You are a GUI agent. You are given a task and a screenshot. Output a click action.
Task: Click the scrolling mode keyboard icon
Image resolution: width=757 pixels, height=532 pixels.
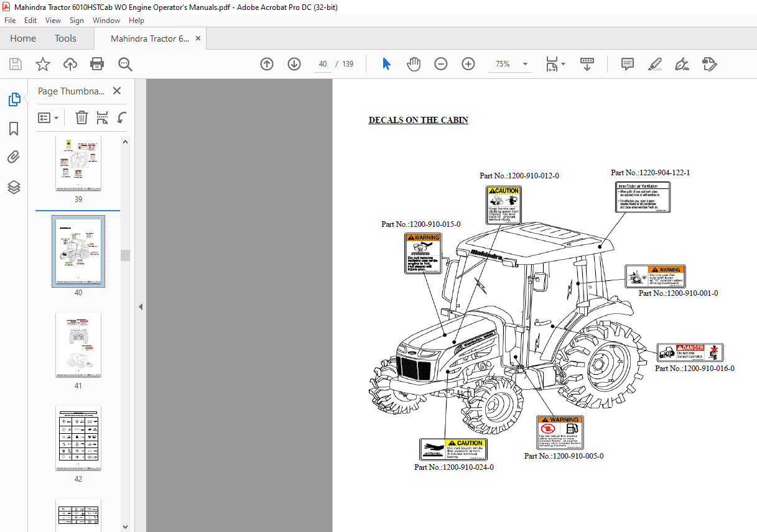(x=587, y=64)
